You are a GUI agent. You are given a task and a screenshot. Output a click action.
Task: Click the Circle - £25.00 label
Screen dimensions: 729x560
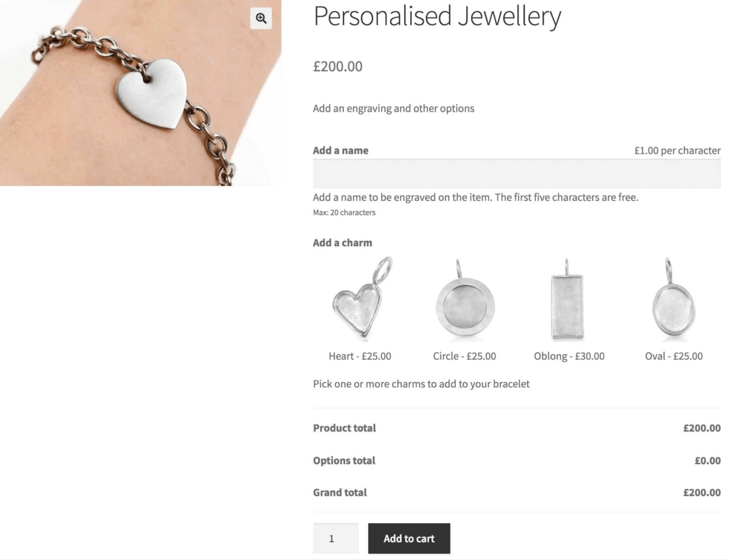(x=464, y=356)
